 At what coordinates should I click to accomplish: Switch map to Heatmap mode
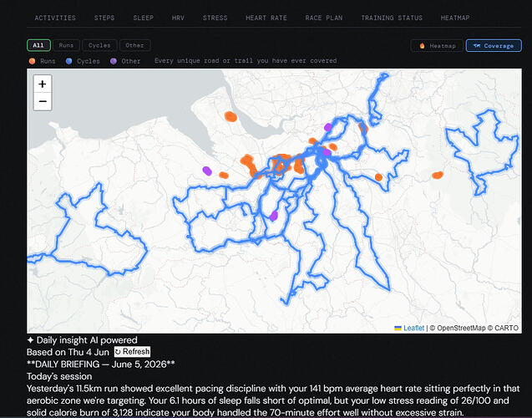tap(437, 45)
